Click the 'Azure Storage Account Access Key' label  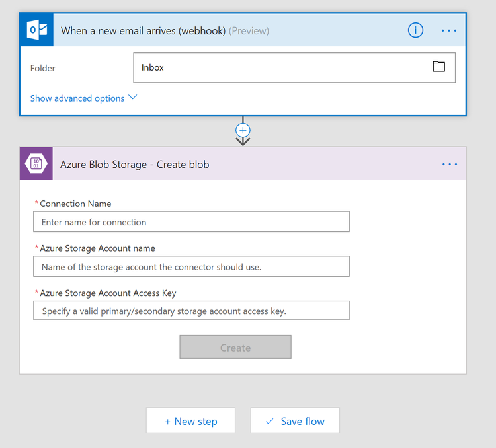[108, 293]
